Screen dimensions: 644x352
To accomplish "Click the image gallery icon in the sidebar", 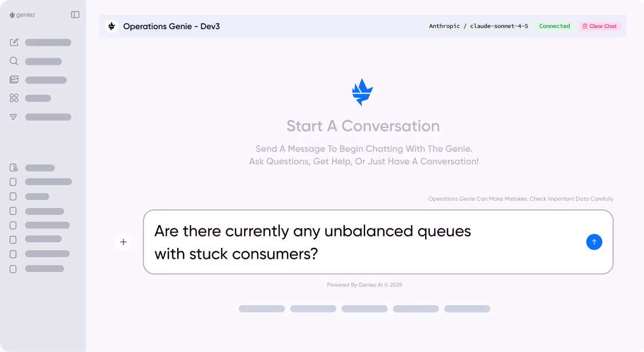I will click(x=14, y=79).
